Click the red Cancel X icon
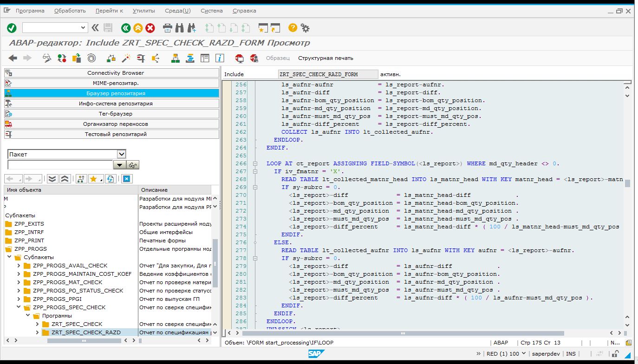Screen dimensions: 638x364 pos(150,28)
